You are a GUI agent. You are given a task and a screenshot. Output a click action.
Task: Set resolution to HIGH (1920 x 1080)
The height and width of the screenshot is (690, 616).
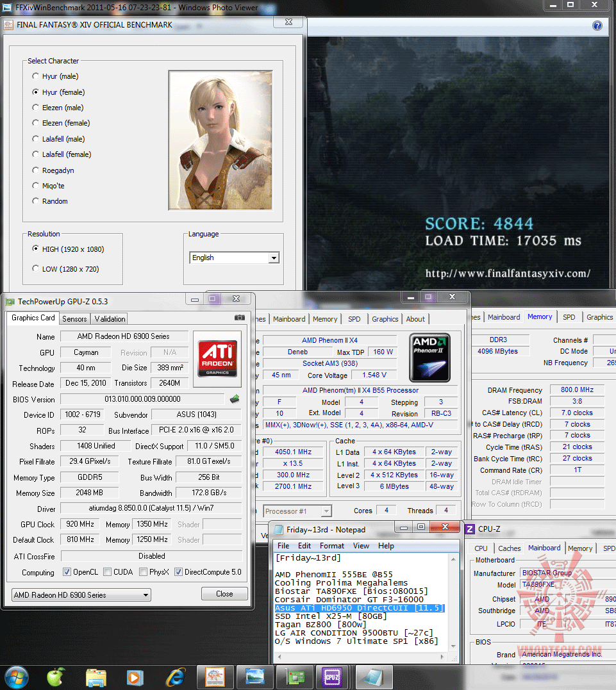pyautogui.click(x=68, y=249)
